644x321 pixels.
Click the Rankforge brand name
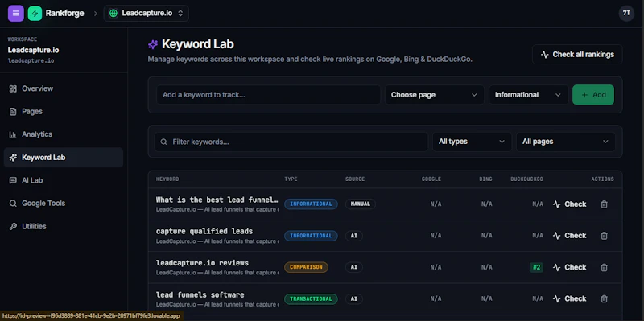point(65,13)
